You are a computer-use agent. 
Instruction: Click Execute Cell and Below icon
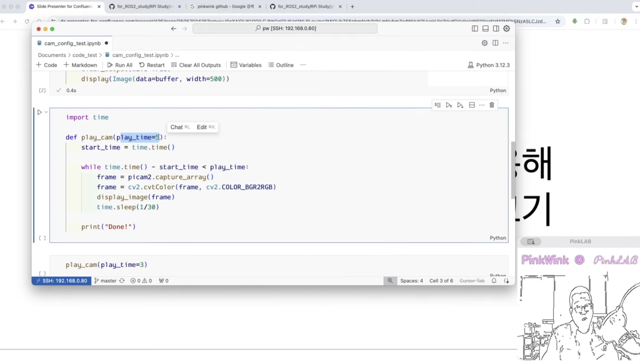[x=460, y=105]
